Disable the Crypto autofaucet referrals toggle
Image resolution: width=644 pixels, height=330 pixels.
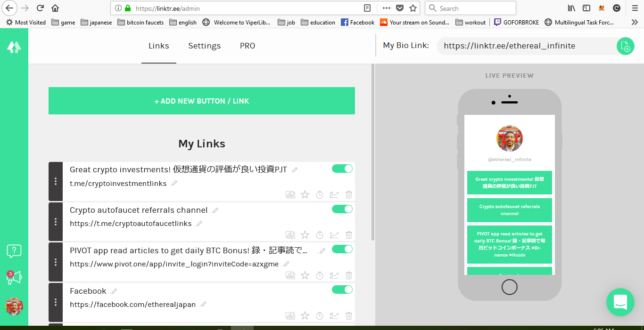pyautogui.click(x=342, y=209)
